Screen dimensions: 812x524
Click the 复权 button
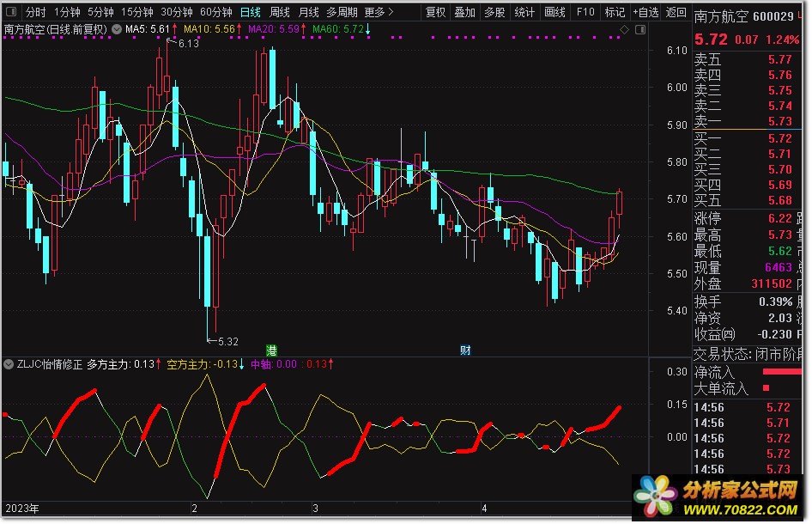[435, 12]
